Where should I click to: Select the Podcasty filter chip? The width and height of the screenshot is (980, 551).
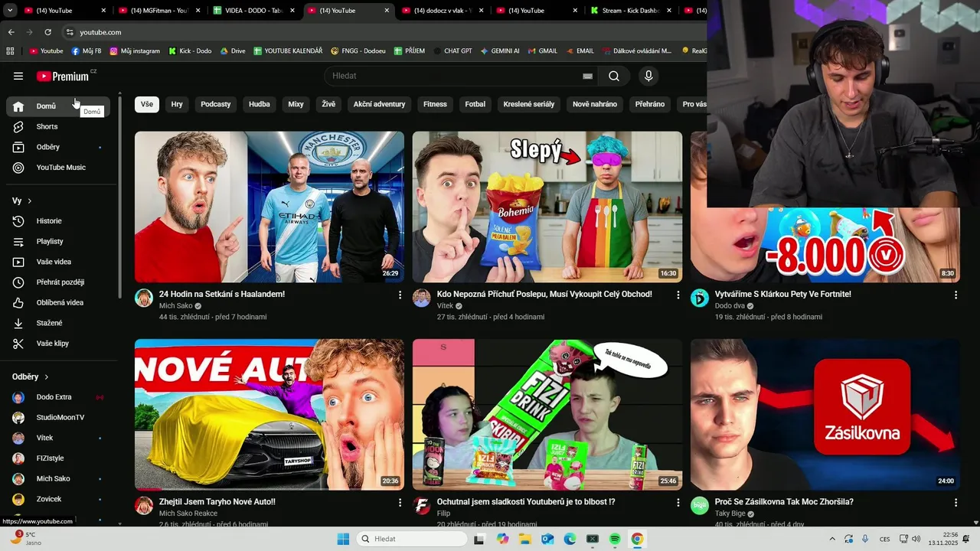[216, 104]
